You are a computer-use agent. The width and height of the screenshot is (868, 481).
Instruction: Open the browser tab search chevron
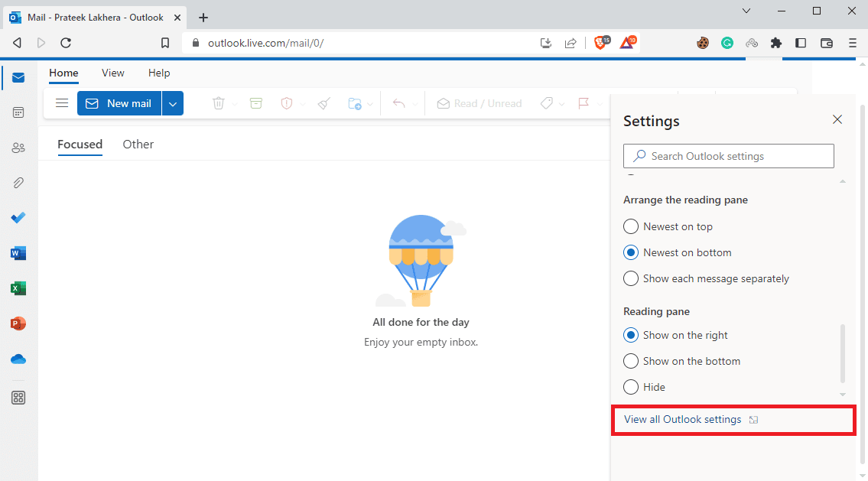[x=746, y=11]
